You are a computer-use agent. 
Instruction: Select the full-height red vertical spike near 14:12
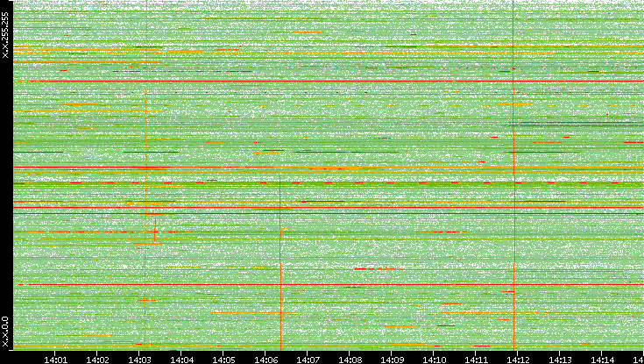(x=513, y=175)
